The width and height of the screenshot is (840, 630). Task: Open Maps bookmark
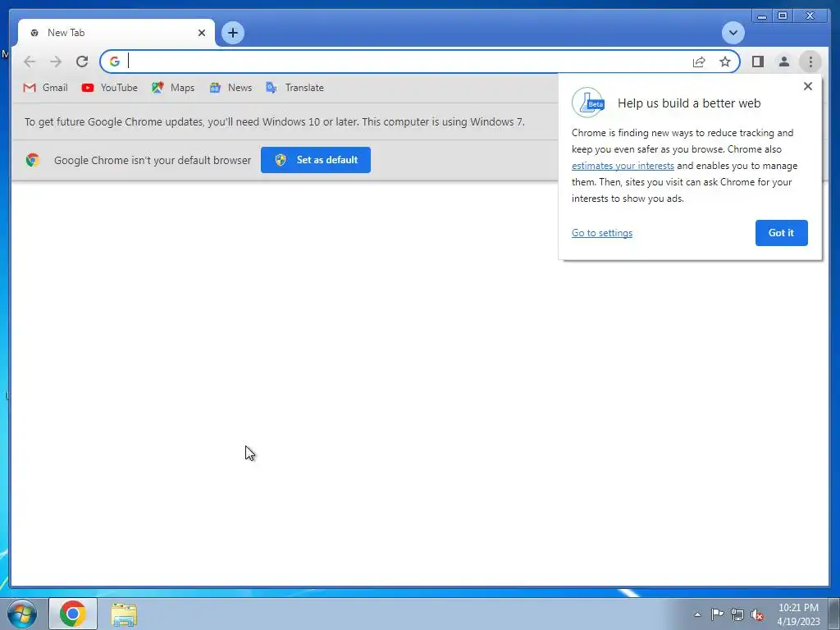[x=172, y=87]
